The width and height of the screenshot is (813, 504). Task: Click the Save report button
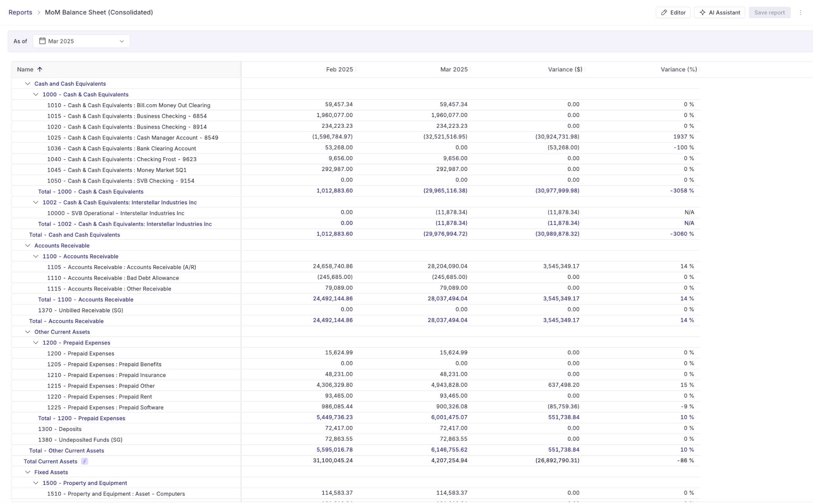[x=769, y=13]
